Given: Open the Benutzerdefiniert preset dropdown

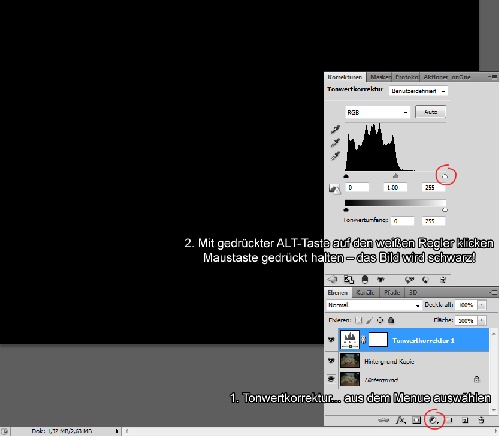Looking at the screenshot, I should tap(418, 91).
